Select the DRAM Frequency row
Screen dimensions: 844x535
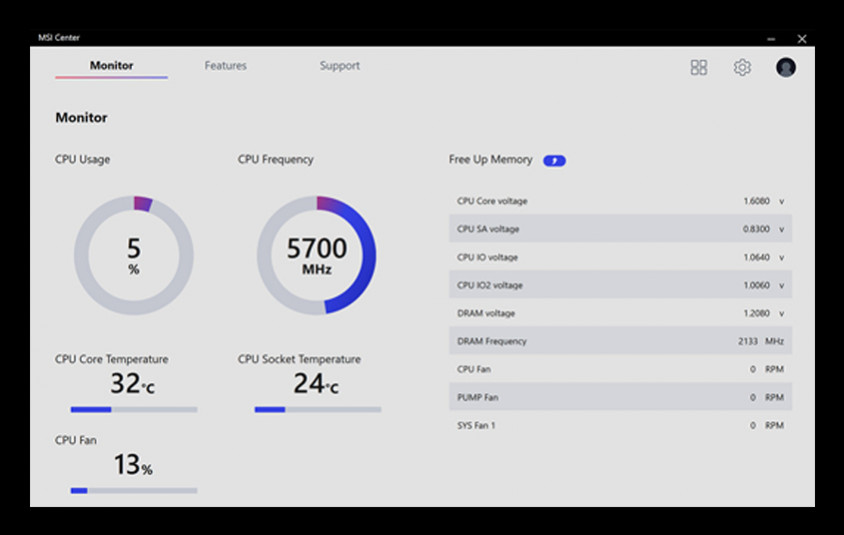pyautogui.click(x=620, y=341)
